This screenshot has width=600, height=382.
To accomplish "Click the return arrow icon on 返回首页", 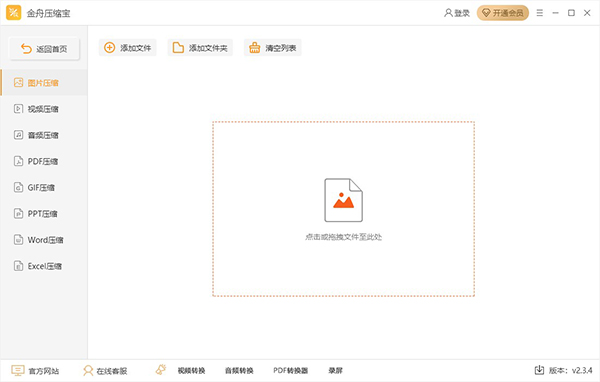I will 26,49.
